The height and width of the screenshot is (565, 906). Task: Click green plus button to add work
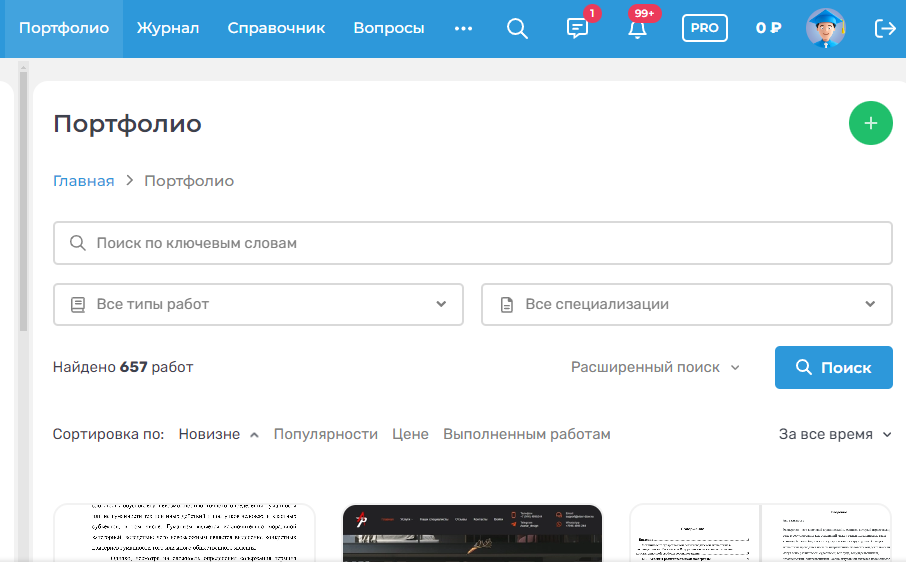(870, 123)
